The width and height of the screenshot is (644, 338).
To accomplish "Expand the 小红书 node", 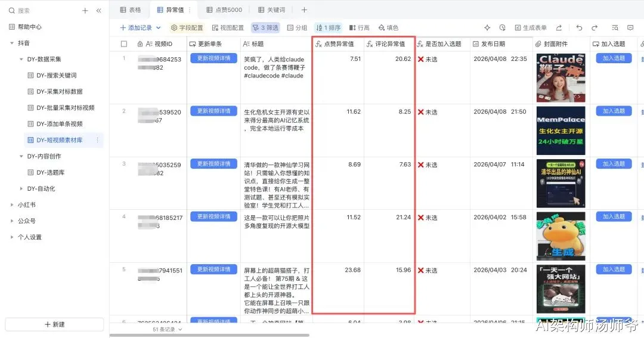I will coord(12,204).
